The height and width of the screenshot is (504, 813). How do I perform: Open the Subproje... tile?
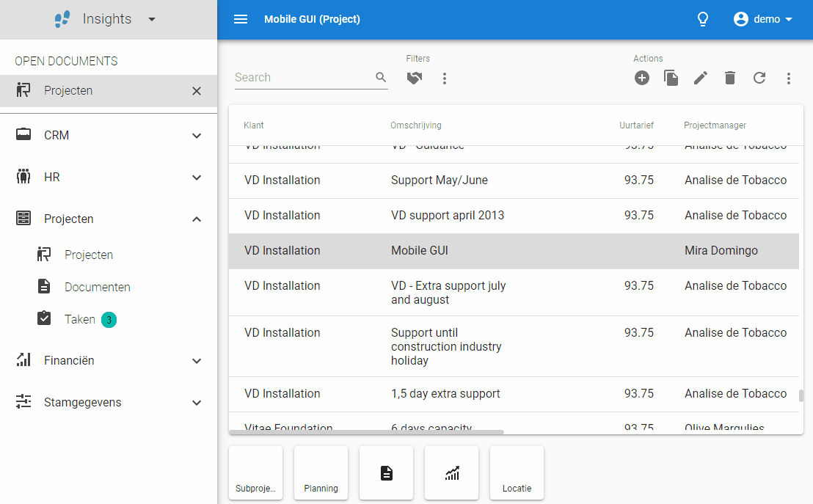pos(255,473)
